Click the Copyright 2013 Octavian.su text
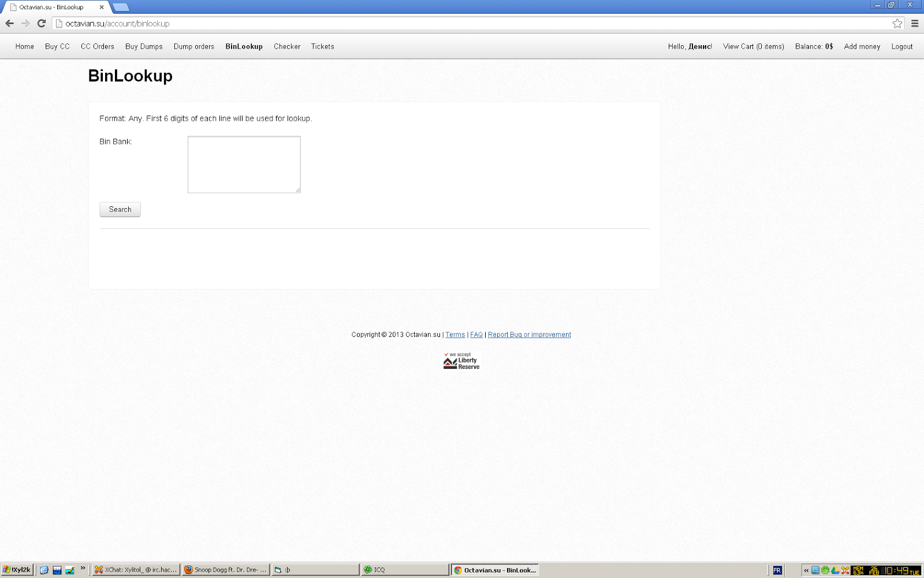 pyautogui.click(x=396, y=335)
